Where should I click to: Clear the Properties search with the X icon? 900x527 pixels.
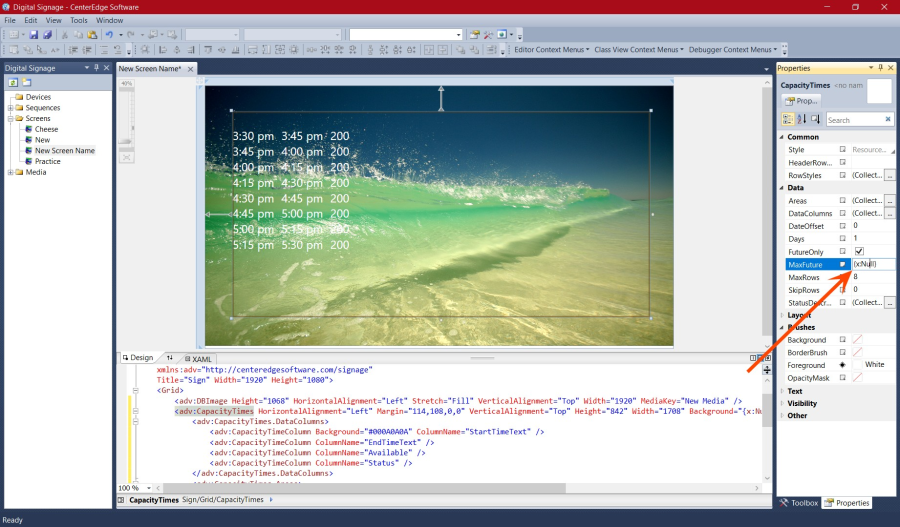(x=888, y=119)
